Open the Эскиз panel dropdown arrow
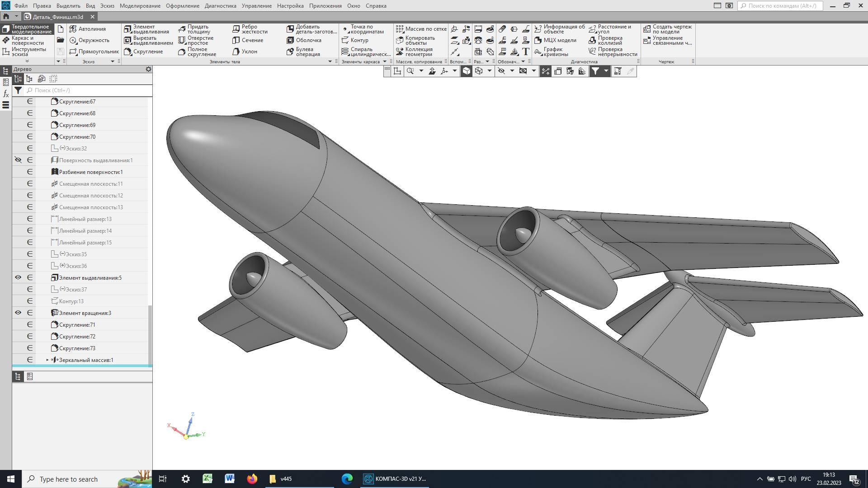The height and width of the screenshot is (488, 868). pos(113,61)
